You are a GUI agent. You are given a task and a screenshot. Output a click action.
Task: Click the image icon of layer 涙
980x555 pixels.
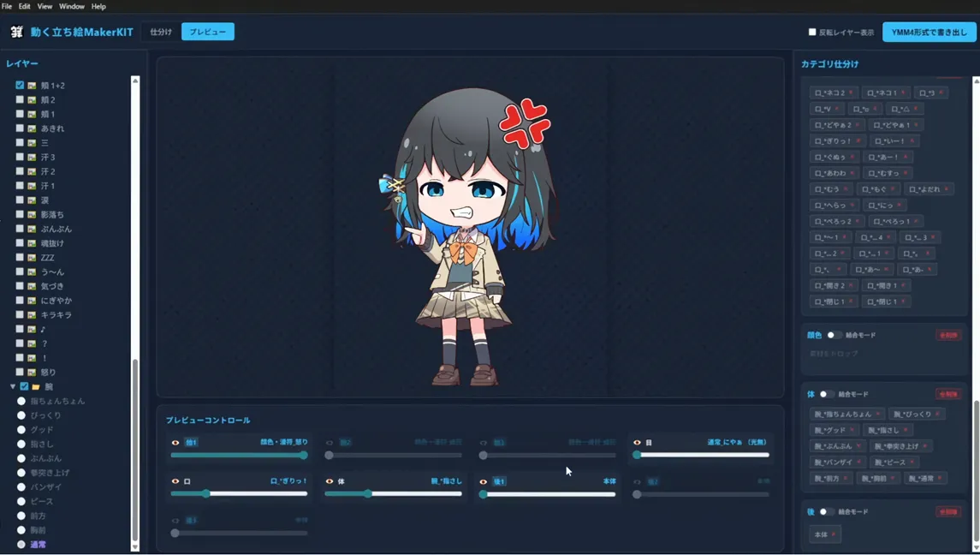32,200
